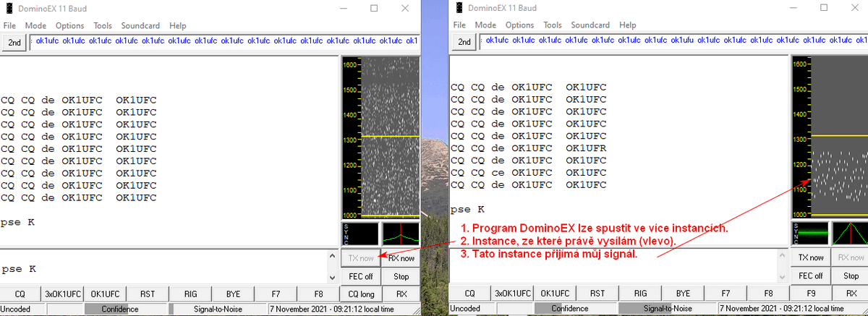Screen dimensions: 868x316
Task: Click the tuning spectrum display in the left window
Action: coord(400,234)
